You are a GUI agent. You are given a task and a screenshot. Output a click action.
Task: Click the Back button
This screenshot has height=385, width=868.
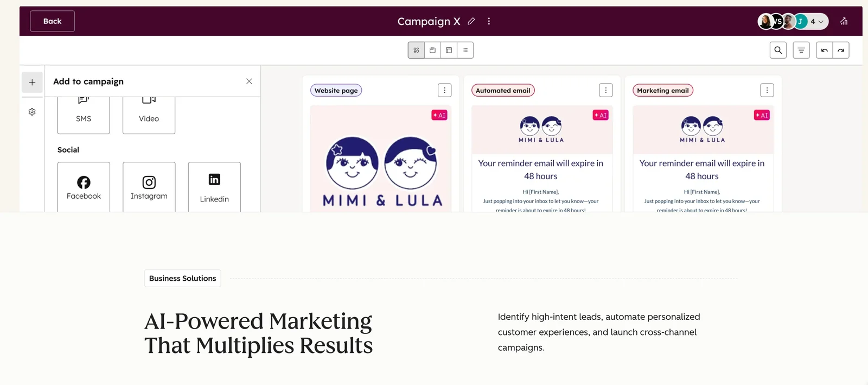click(52, 21)
